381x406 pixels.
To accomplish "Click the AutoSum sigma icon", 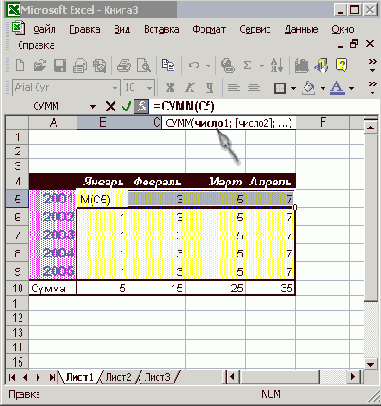I will tap(247, 65).
